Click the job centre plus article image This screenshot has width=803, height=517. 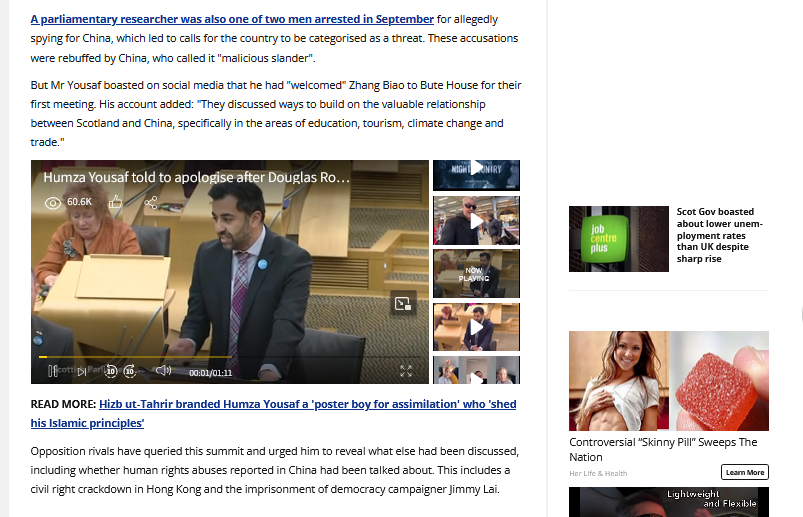coord(619,239)
